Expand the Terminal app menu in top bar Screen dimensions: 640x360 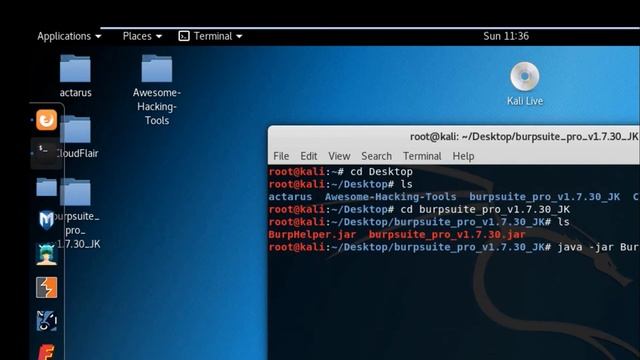(210, 36)
